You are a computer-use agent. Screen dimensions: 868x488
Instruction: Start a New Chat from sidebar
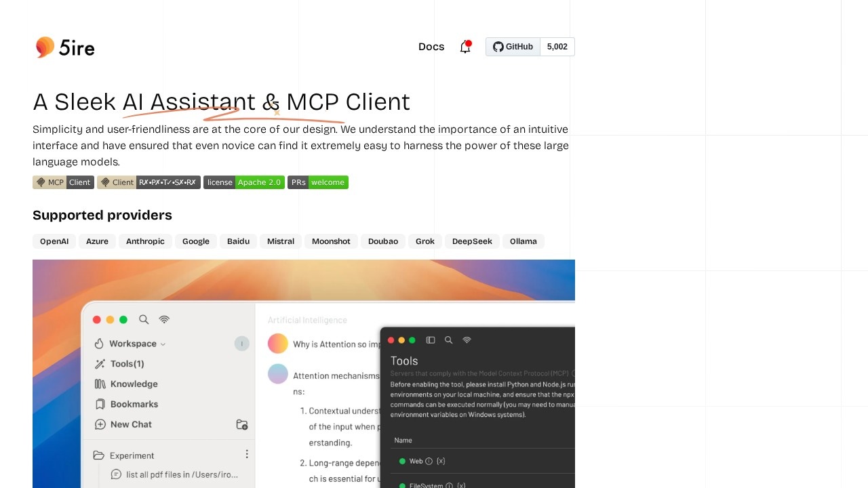point(130,424)
